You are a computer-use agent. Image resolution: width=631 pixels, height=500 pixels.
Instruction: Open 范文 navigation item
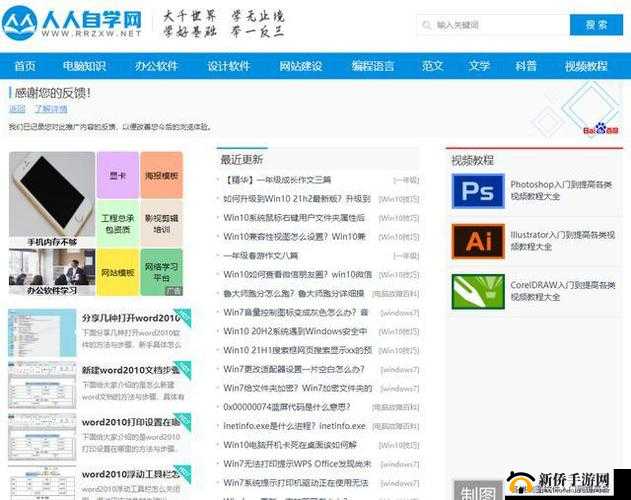[433, 66]
